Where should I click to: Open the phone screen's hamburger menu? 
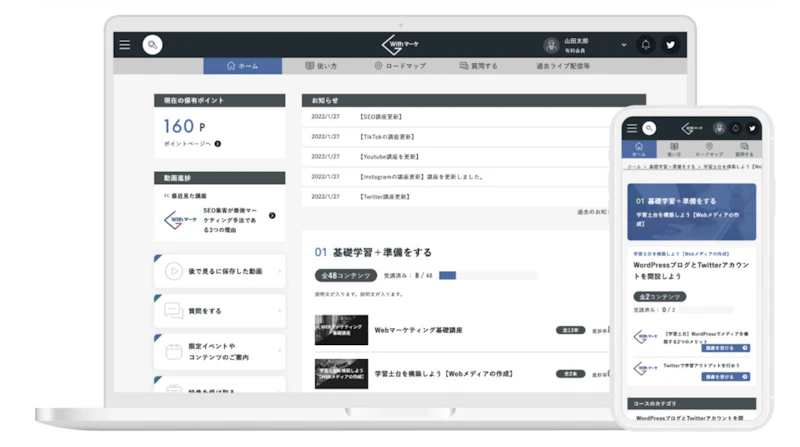click(632, 128)
